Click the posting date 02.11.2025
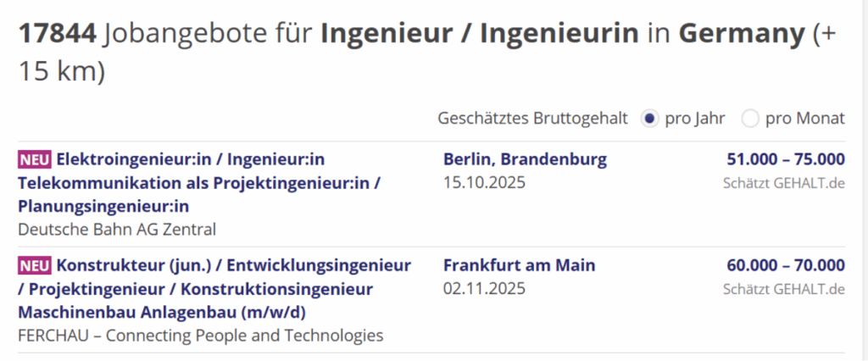 coord(484,288)
